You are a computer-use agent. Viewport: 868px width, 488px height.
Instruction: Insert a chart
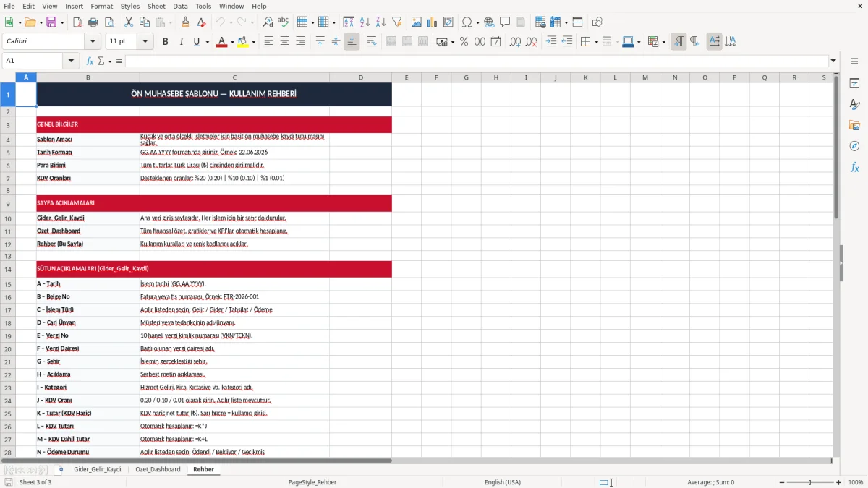tap(433, 22)
